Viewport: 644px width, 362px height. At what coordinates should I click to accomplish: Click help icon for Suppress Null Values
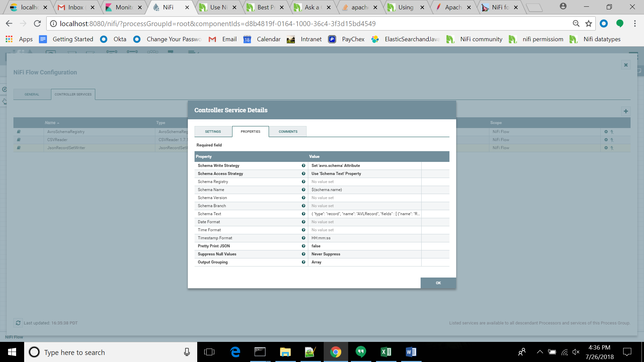point(303,254)
